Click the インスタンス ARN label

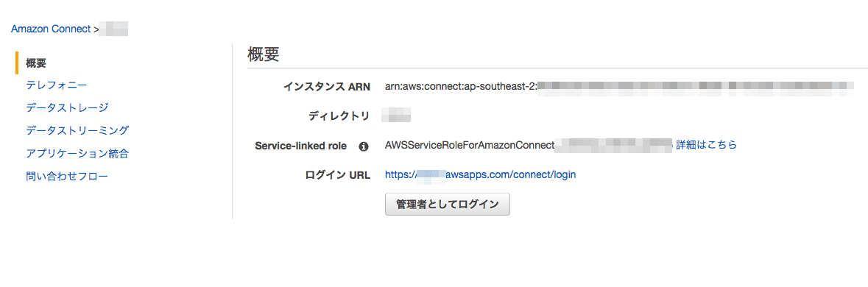tap(326, 86)
